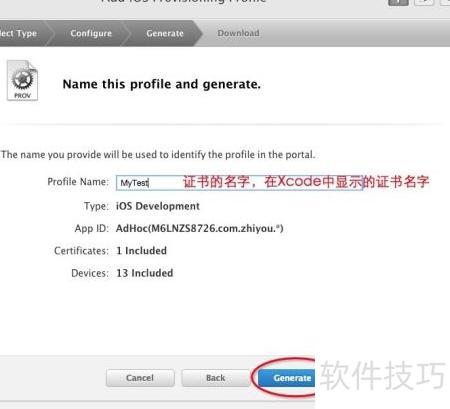
Task: Click the sentence about identifying the profile
Action: [158, 155]
